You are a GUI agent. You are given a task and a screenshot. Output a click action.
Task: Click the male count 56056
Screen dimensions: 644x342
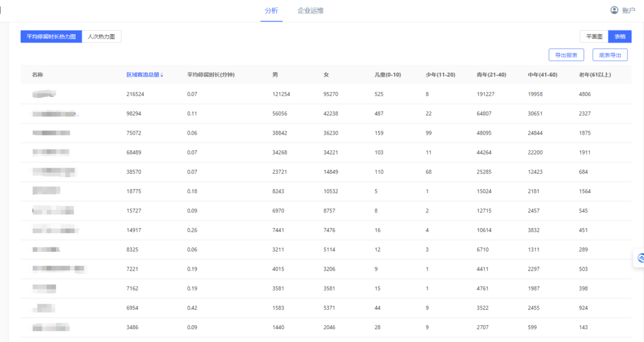click(279, 113)
